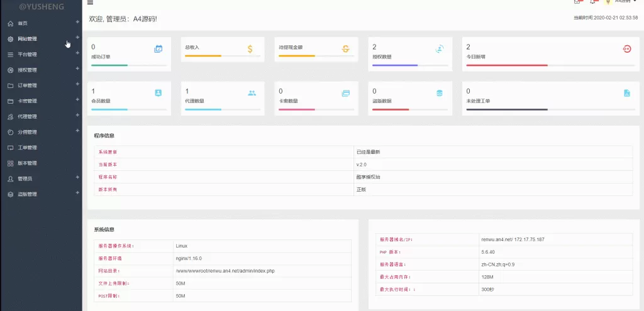644x311 pixels.
Task: Click the 待提现金额 withdrawal icon
Action: 345,48
